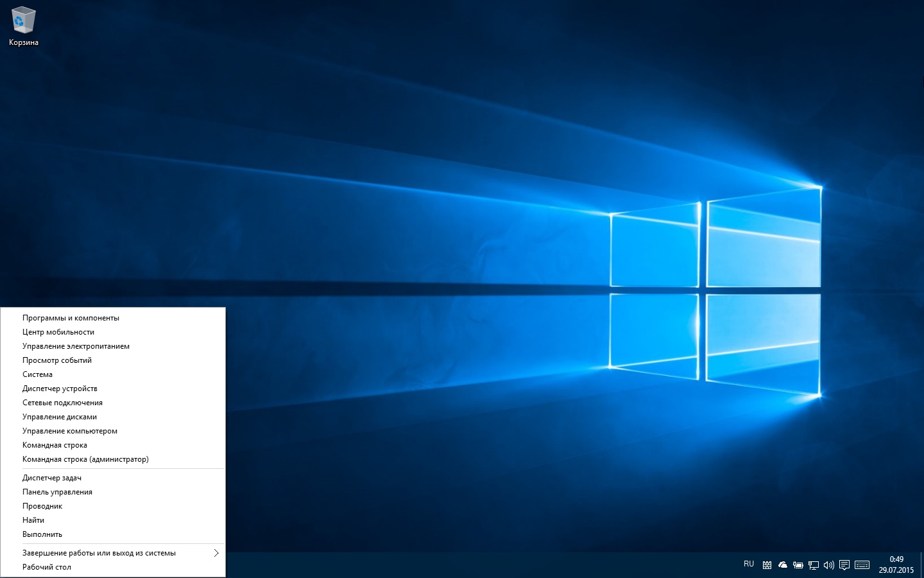Click the Show Desktop strip at taskbar edge
924x578 pixels.
pyautogui.click(x=922, y=565)
